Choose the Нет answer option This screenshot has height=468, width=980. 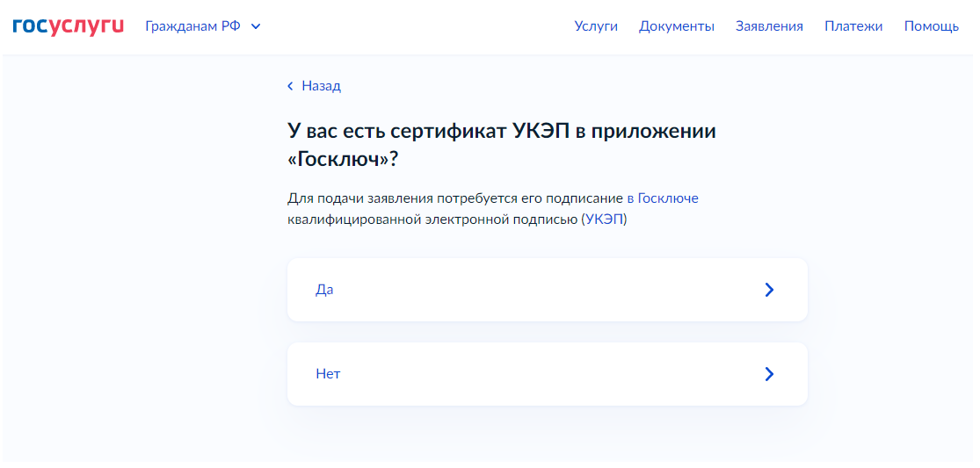click(x=547, y=374)
